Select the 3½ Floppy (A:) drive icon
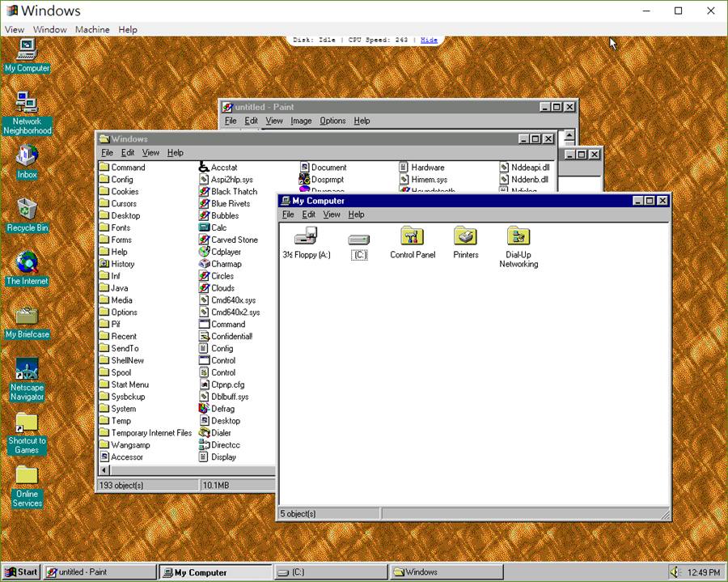 tap(306, 237)
